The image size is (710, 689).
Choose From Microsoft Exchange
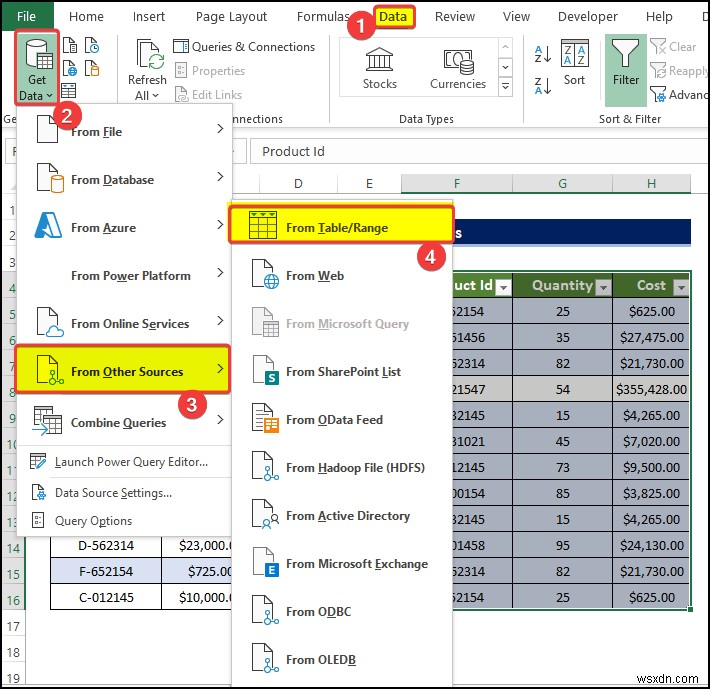[x=342, y=564]
